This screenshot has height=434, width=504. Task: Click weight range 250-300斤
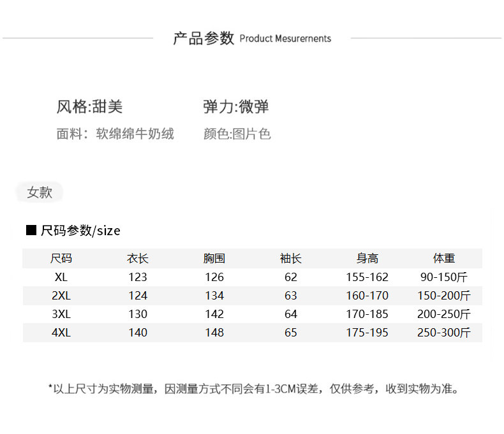tap(444, 333)
